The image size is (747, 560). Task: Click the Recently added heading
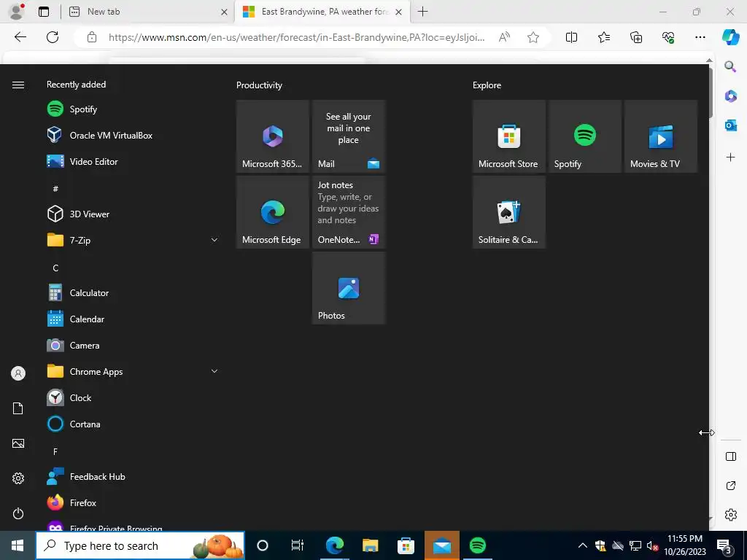[x=76, y=85]
